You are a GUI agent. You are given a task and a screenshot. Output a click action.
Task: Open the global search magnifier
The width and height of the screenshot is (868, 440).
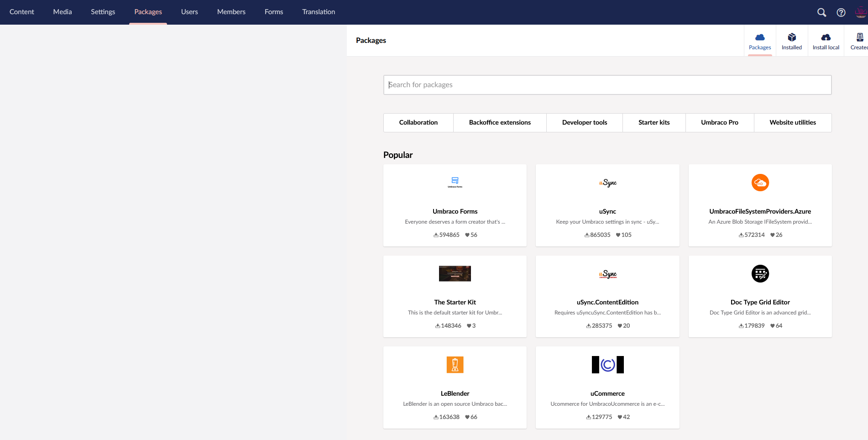tap(821, 12)
